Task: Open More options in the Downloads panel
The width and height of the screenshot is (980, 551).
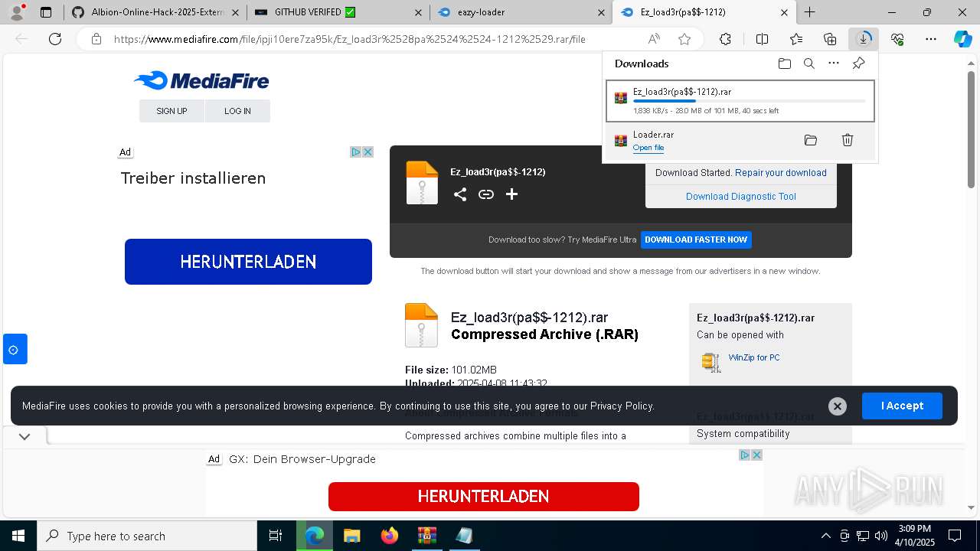Action: (834, 64)
